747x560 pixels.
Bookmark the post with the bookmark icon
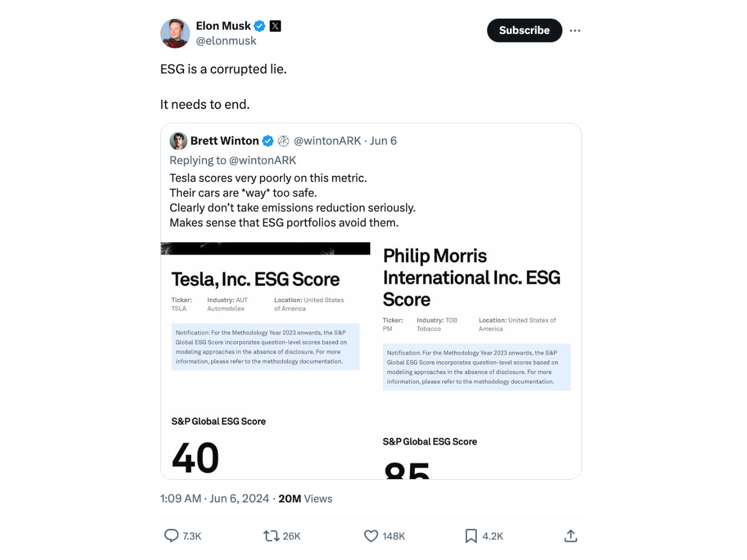[x=471, y=536]
